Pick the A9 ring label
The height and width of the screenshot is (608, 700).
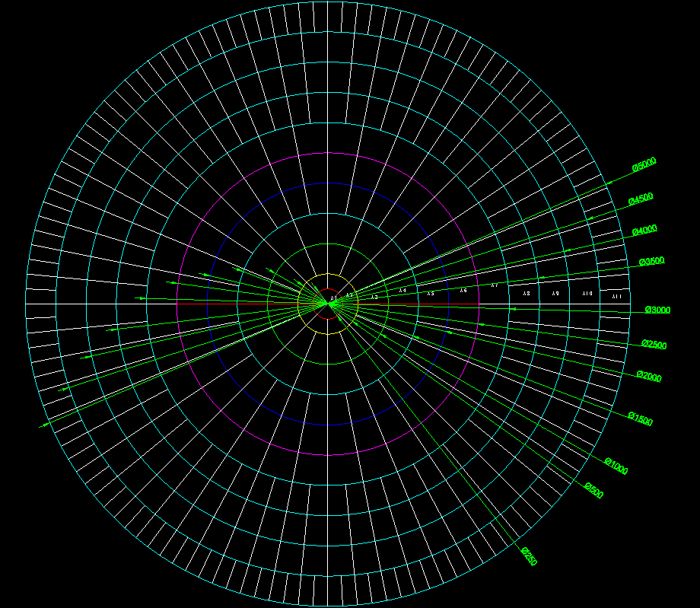(555, 294)
